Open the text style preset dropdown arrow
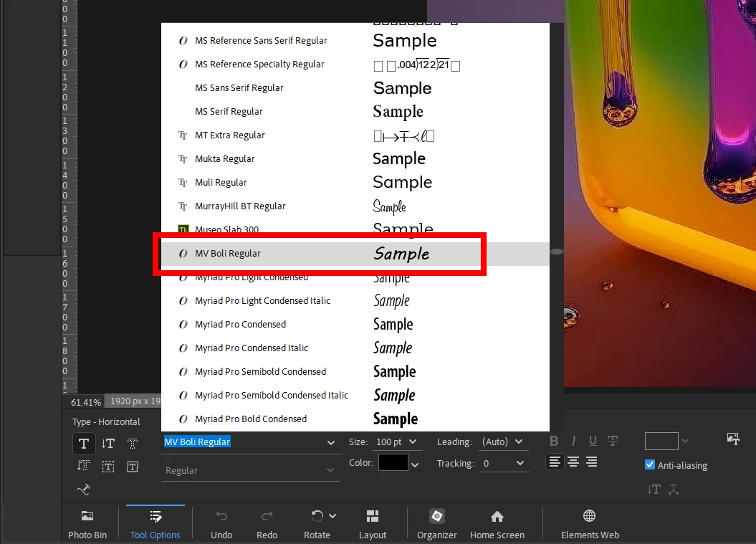The height and width of the screenshot is (544, 756). pyautogui.click(x=685, y=441)
